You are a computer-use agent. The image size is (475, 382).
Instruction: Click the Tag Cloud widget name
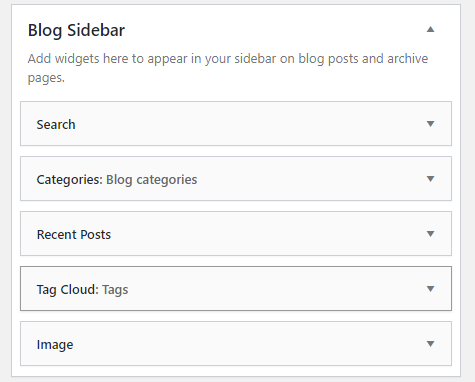point(68,290)
